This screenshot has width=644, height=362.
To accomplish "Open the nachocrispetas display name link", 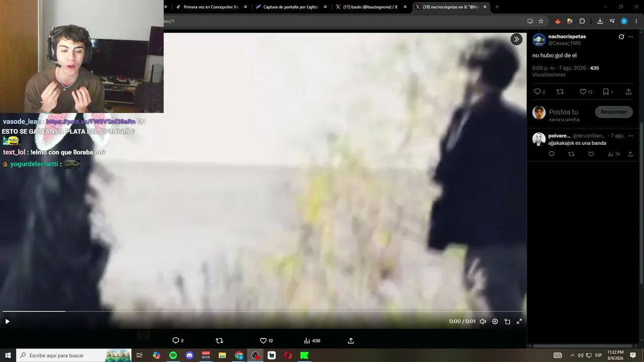I will click(x=567, y=37).
